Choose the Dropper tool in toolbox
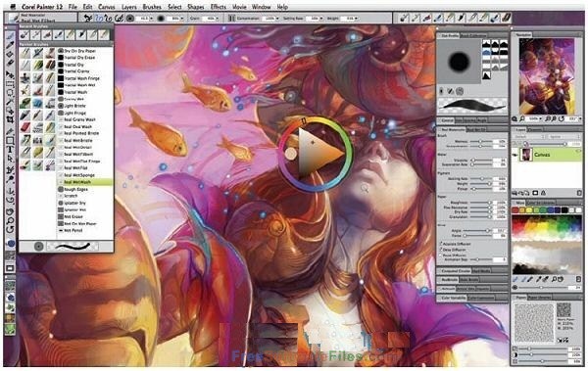Screen dimensions: 588x371 pyautogui.click(x=10, y=45)
